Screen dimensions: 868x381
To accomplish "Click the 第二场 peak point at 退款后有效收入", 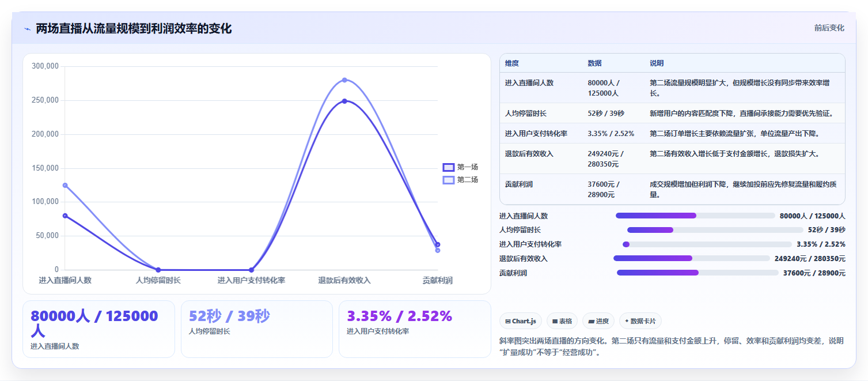I will coord(344,80).
